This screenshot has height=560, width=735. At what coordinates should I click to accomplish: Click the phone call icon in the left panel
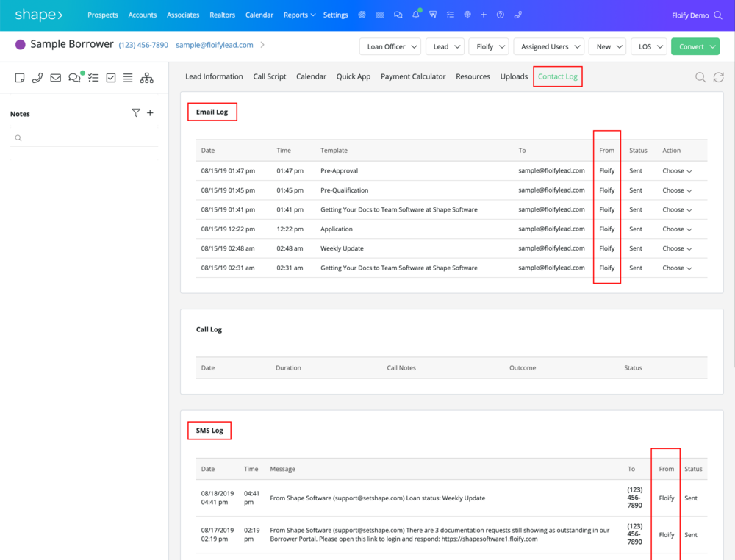[x=37, y=78]
